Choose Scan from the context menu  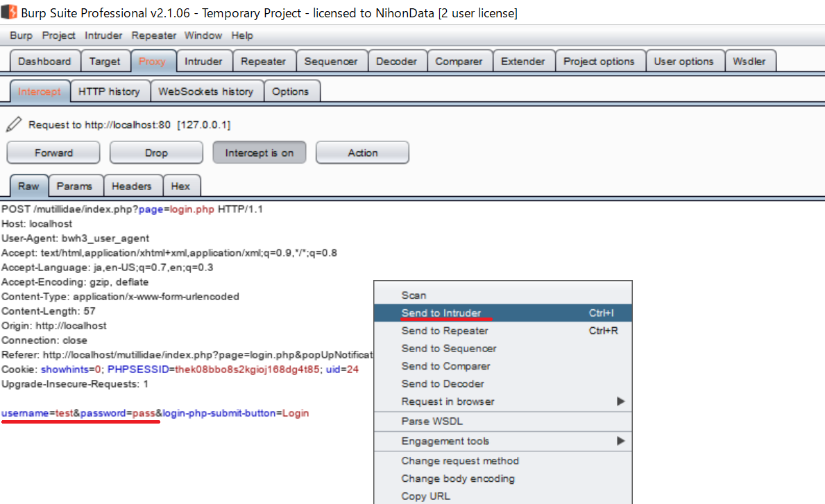tap(503, 295)
